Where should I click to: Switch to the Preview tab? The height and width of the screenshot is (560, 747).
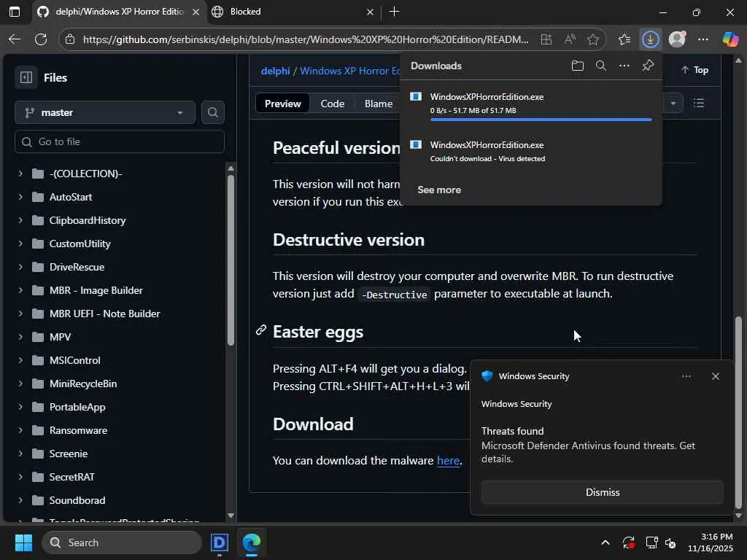tap(282, 104)
